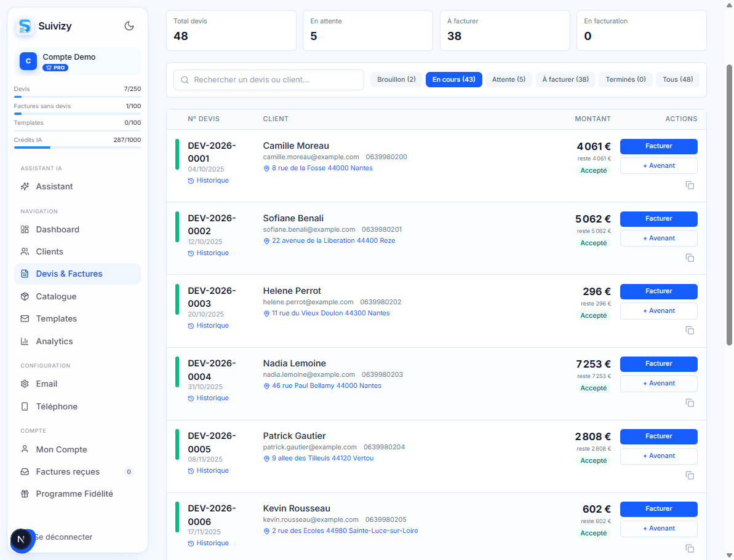
Task: Click the Téléphone device icon
Action: click(25, 406)
